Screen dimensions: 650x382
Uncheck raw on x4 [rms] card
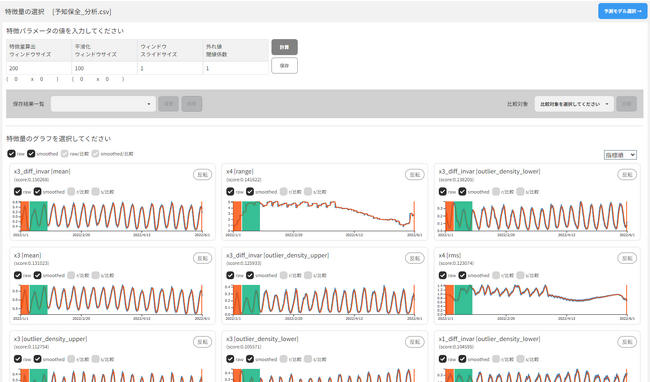coord(443,275)
